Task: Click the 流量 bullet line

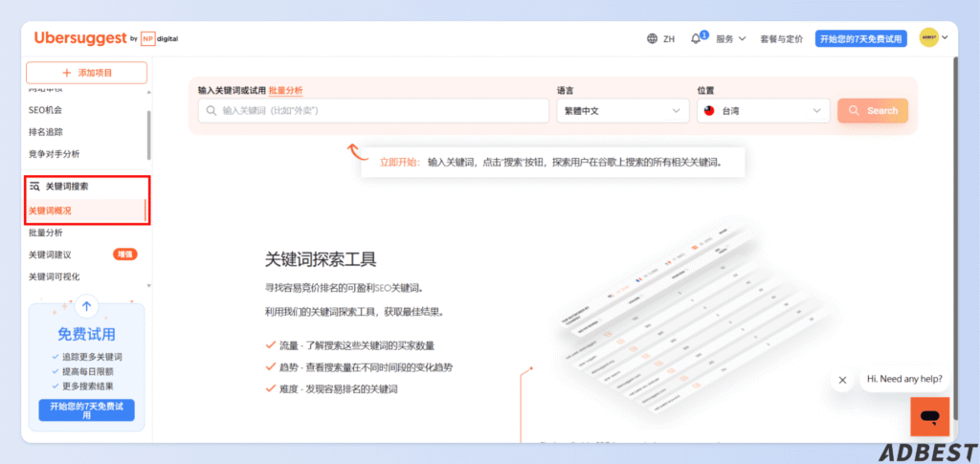Action: point(349,345)
